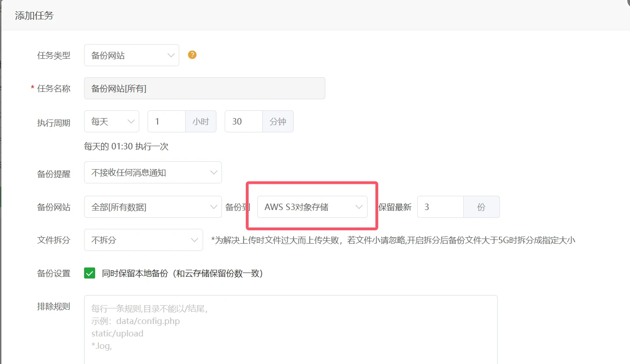This screenshot has width=630, height=364.
Task: Click the chevron arrow in 任务类型 dropdown
Action: [x=171, y=55]
